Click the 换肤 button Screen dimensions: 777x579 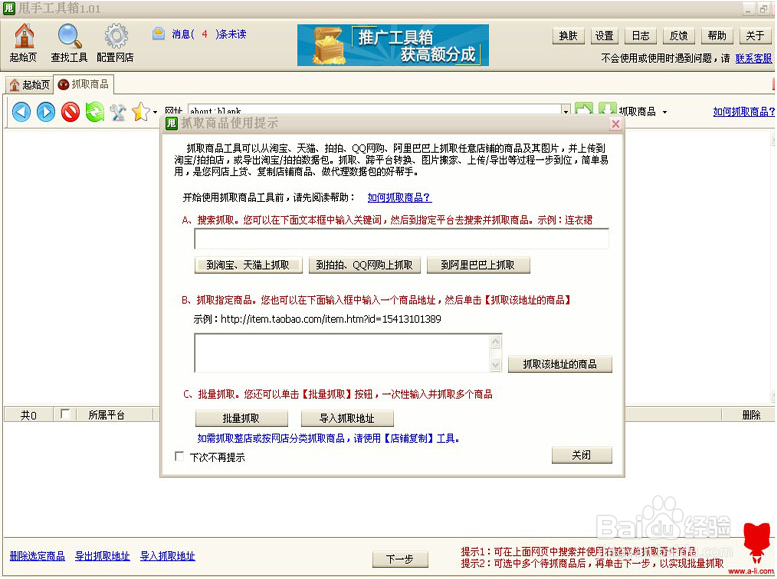pyautogui.click(x=568, y=36)
